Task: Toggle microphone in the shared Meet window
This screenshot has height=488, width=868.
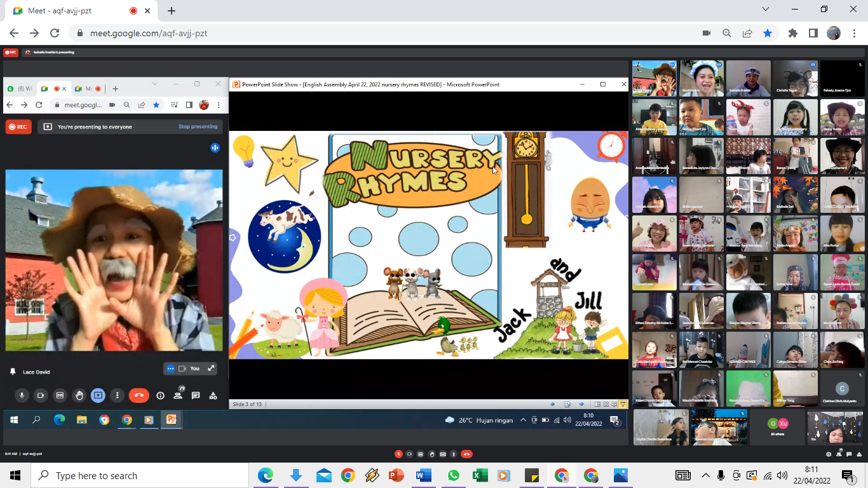Action: [22, 395]
